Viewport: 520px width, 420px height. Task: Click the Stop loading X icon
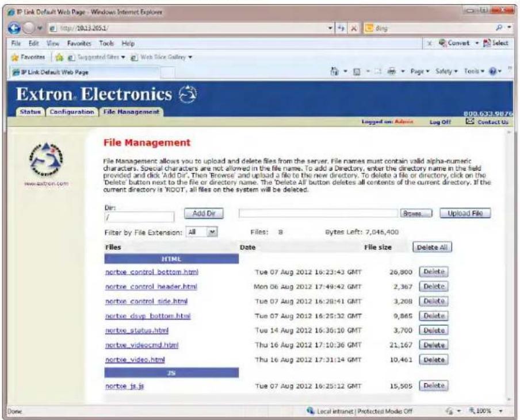[x=354, y=29]
